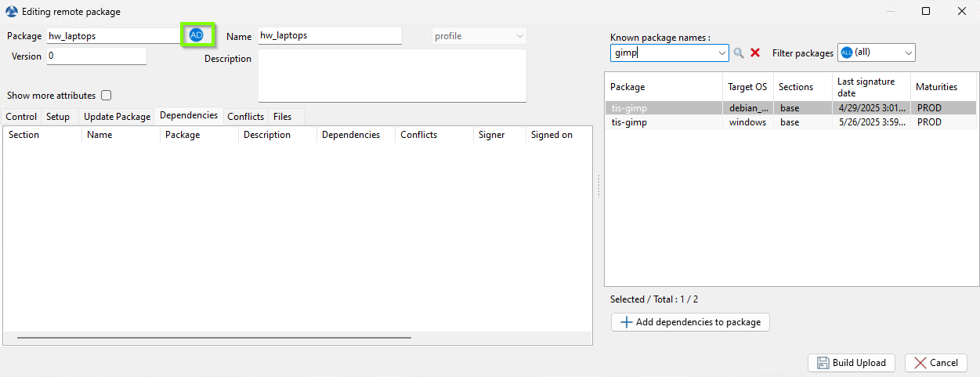Click the ALL filter packages icon
Screen dimensions: 980x377
[x=846, y=53]
